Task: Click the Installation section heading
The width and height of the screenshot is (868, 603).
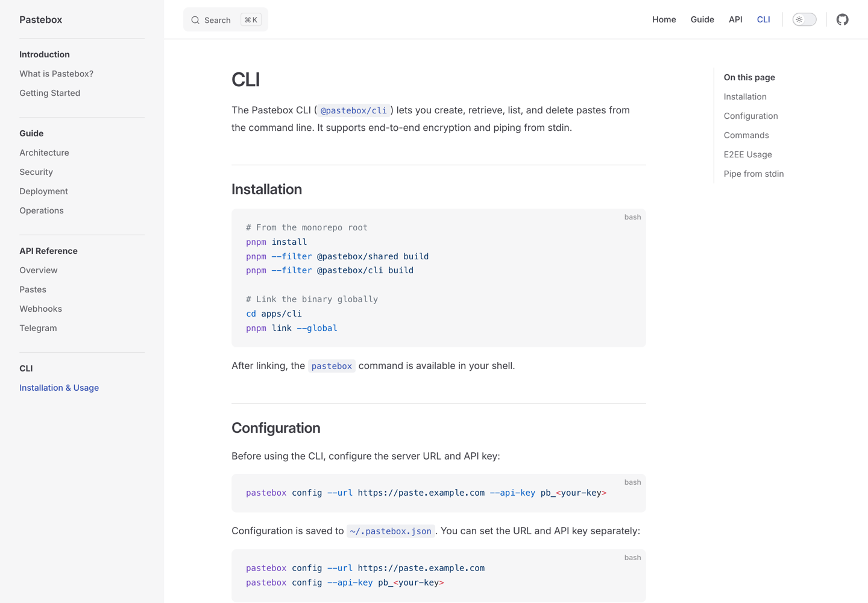Action: (266, 189)
